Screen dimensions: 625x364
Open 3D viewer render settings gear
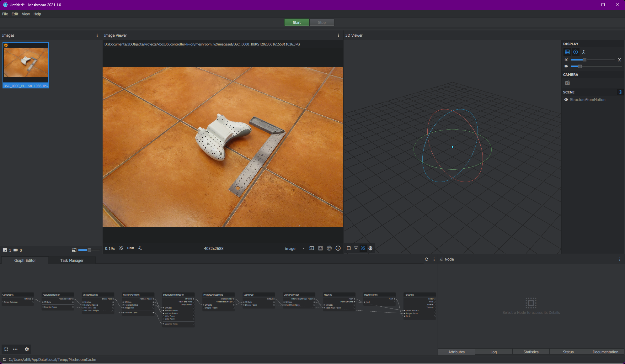point(371,248)
